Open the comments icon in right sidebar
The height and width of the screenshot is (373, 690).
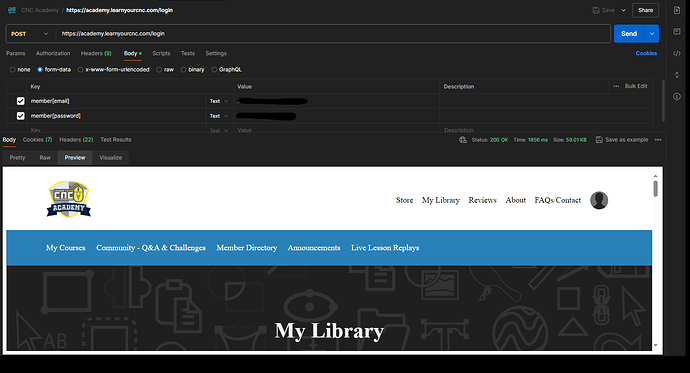tap(677, 32)
